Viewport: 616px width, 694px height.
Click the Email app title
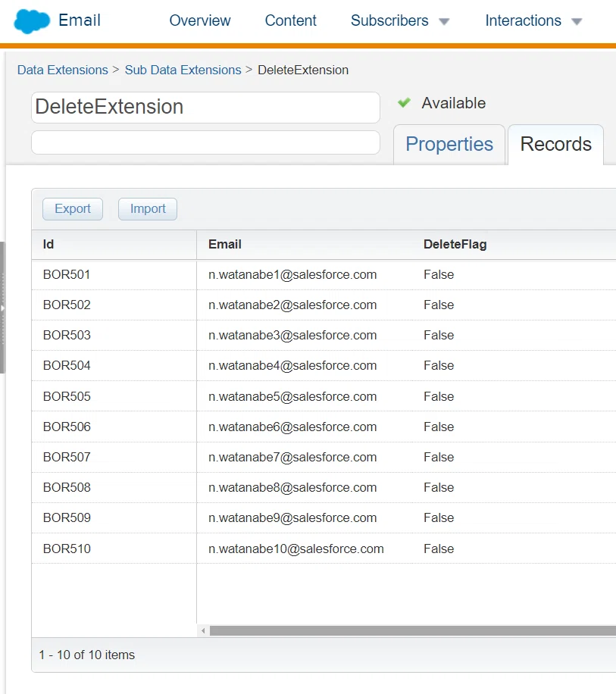pyautogui.click(x=80, y=20)
